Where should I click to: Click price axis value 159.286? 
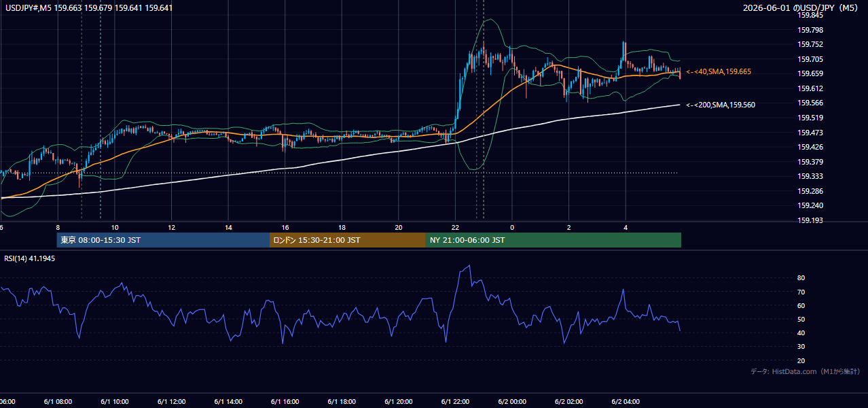811,191
